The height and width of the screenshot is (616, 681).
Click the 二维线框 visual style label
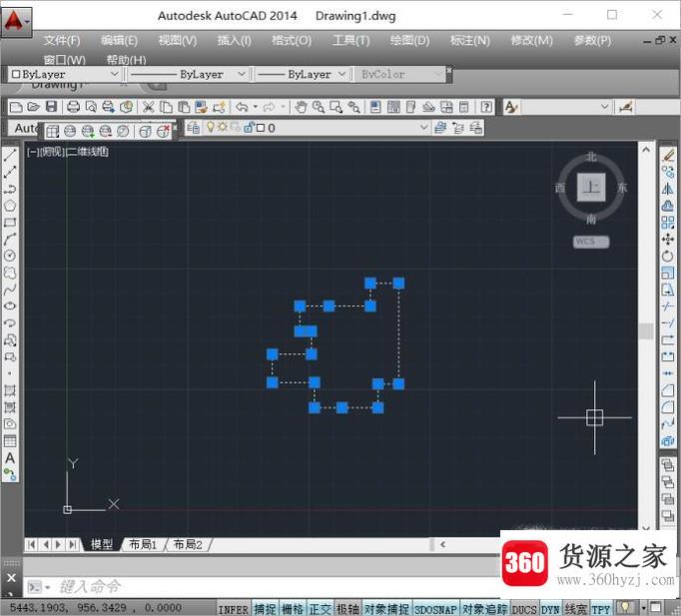(87, 152)
